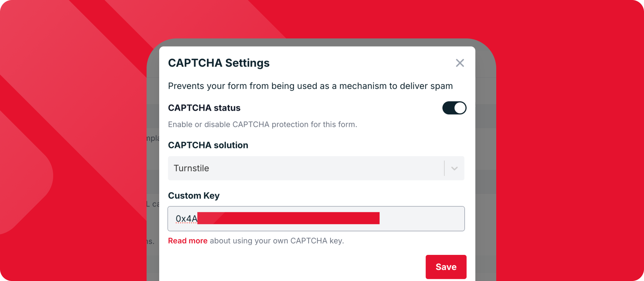Screen dimensions: 644x281
Task: Click the vertical divider in Turnstile dropdown
Action: click(444, 168)
